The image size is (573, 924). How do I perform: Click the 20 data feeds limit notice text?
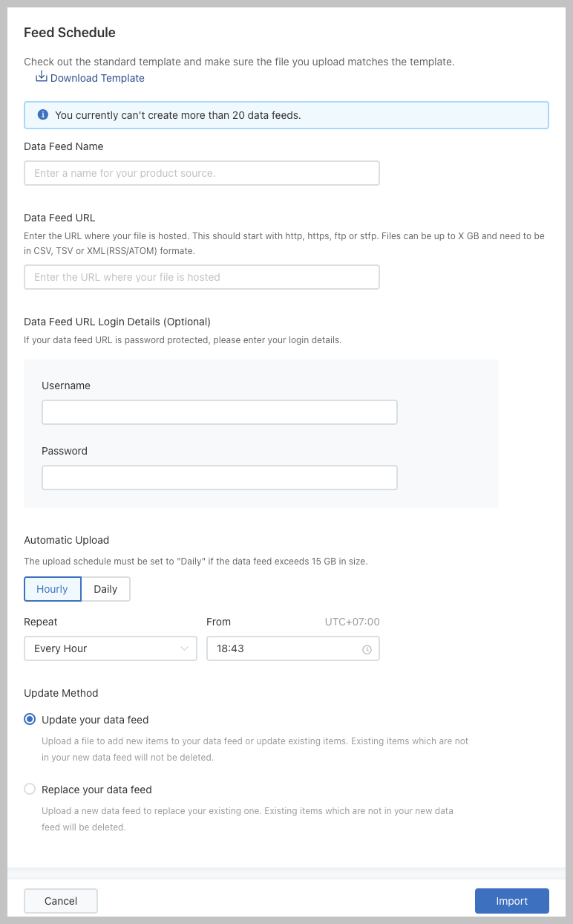178,115
